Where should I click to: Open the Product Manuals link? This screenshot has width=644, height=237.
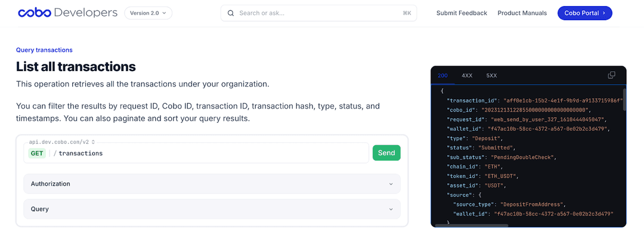[522, 13]
